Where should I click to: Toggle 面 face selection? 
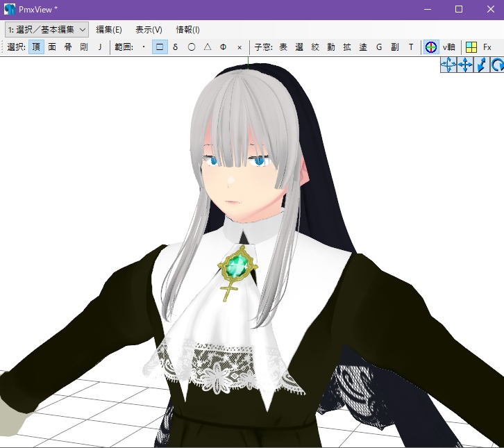click(x=52, y=47)
